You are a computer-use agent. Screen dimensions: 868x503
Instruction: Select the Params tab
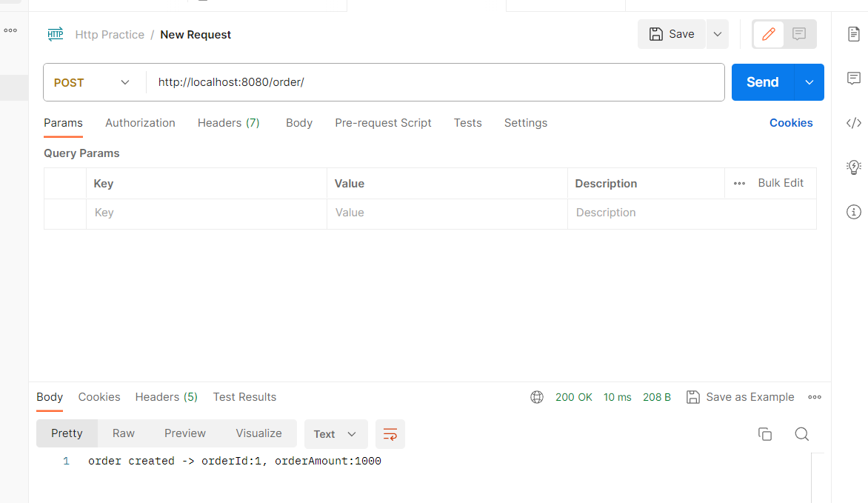coord(63,123)
